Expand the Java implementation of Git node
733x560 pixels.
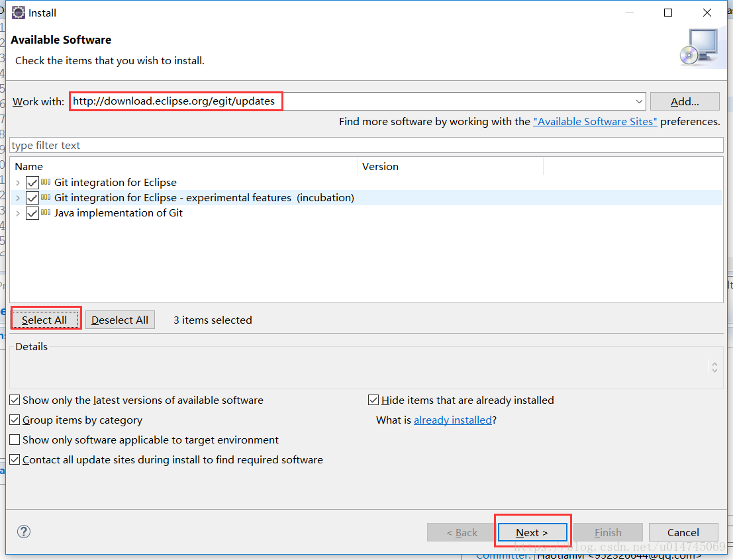(x=18, y=213)
